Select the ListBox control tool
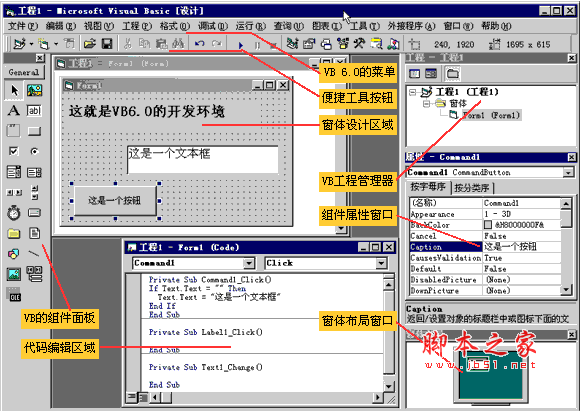Screen dimensions: 583x411 point(34,172)
